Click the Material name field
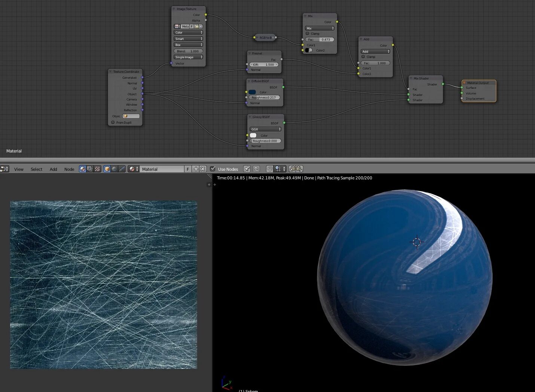 coord(162,169)
